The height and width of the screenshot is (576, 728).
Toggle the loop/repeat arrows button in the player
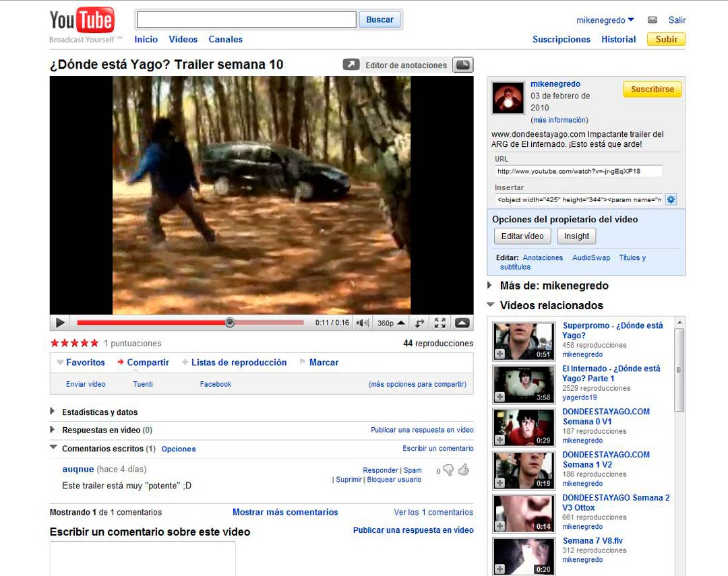419,323
